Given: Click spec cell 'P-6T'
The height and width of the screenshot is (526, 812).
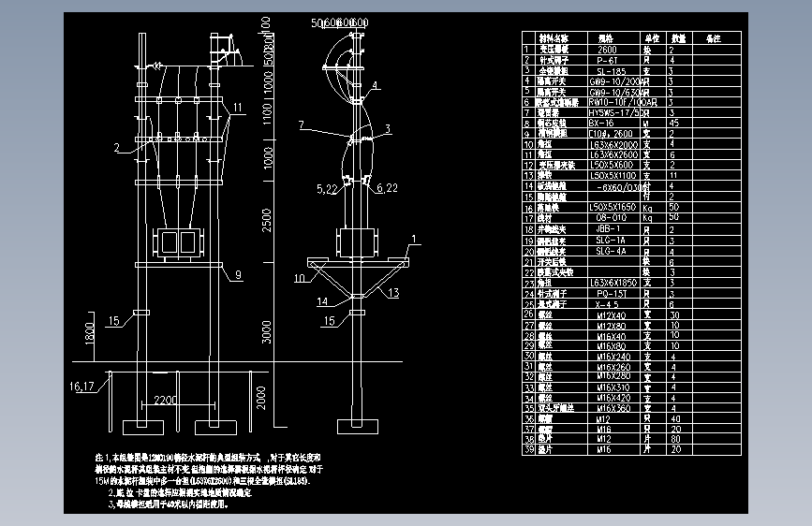Looking at the screenshot, I should pos(608,61).
